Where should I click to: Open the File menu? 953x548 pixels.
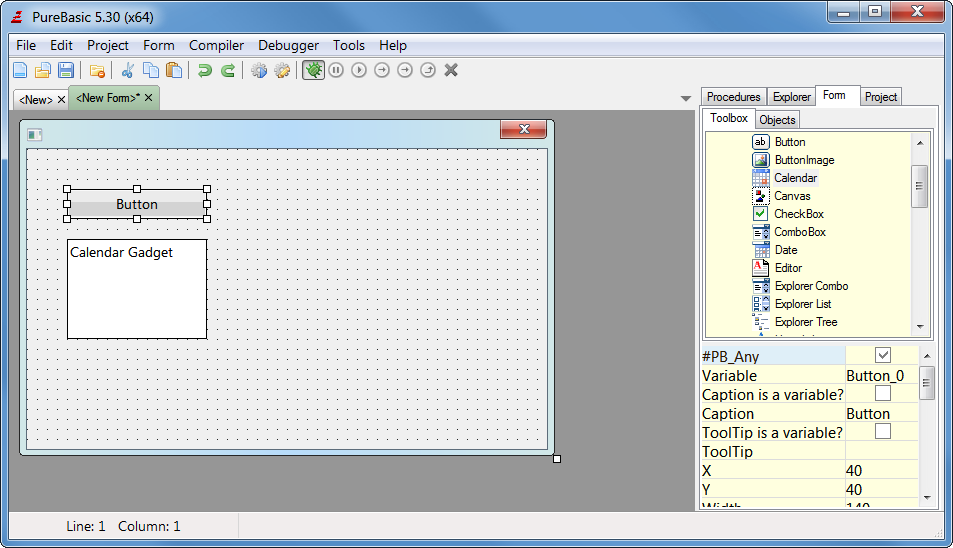(26, 46)
